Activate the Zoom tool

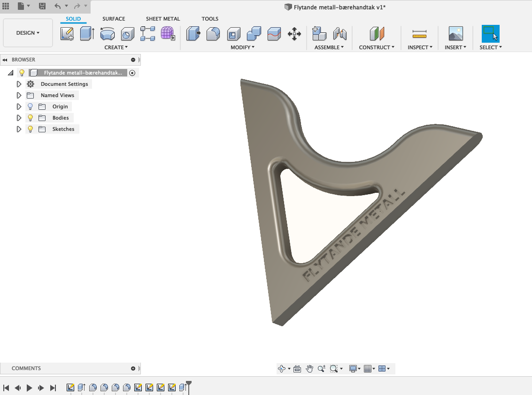(x=321, y=369)
